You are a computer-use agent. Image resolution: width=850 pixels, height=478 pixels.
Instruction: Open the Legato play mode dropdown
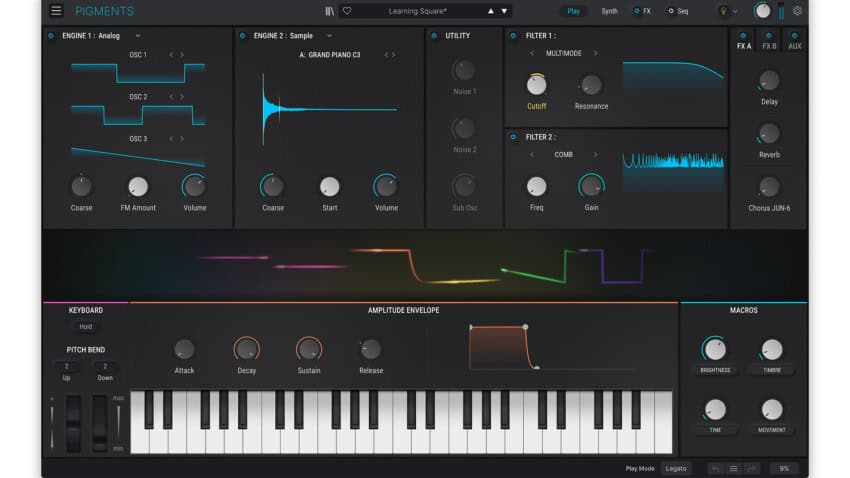(677, 468)
